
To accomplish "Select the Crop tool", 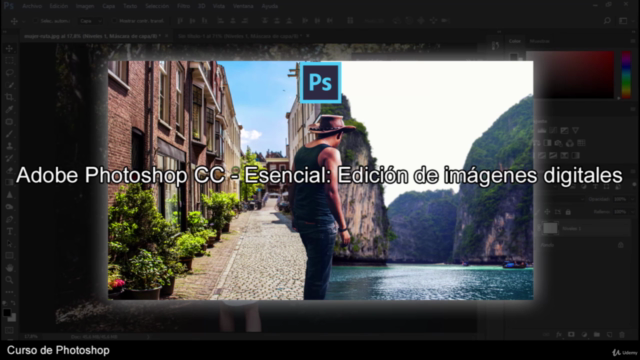I will click(x=9, y=97).
